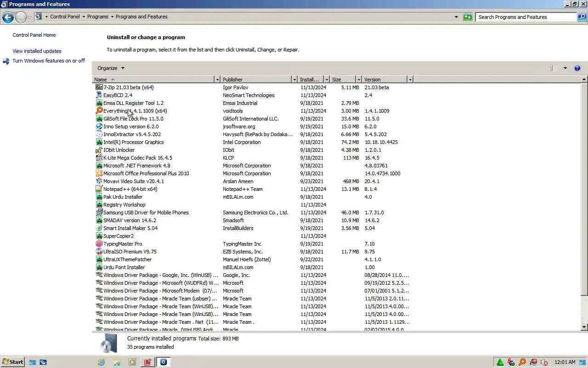Click the green triangle tray icon
Image resolution: width=588 pixels, height=368 pixels.
(x=500, y=362)
